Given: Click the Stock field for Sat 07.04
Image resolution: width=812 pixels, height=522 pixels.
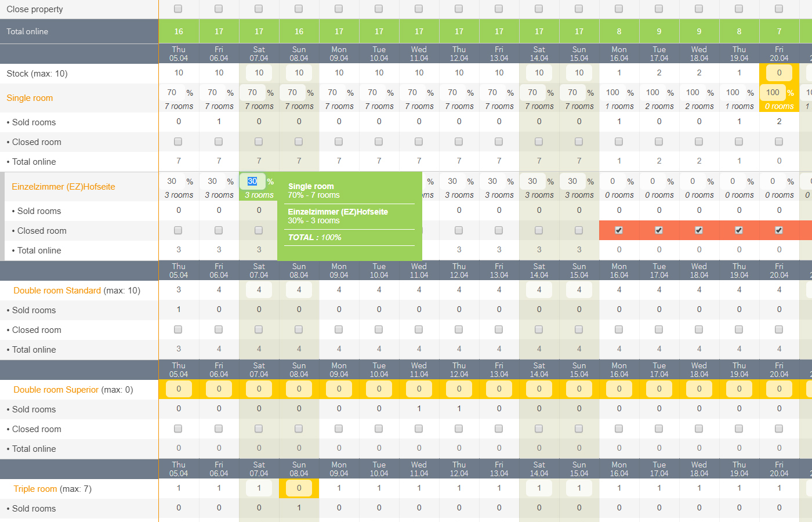Looking at the screenshot, I should [x=259, y=73].
